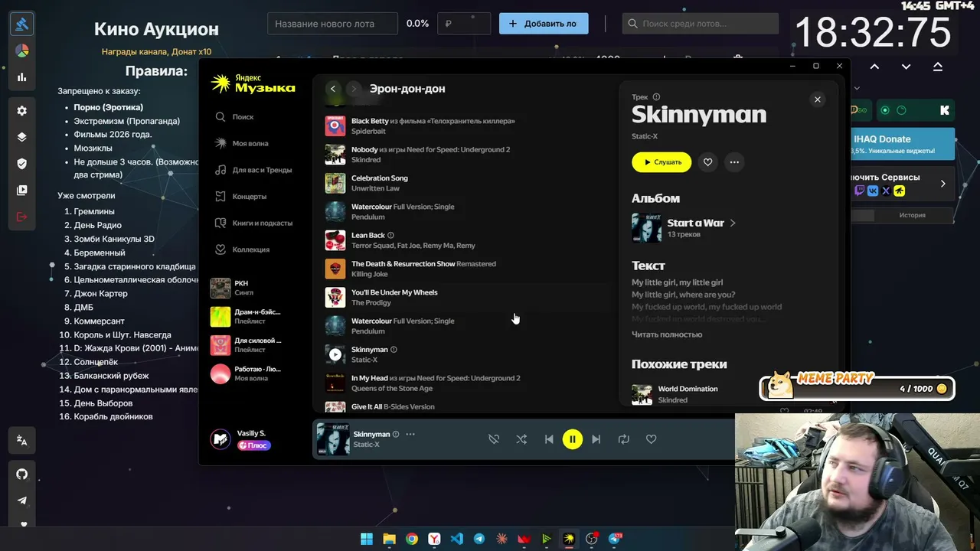Open the Static-X artist link in track panel
The image size is (980, 551).
tap(645, 136)
